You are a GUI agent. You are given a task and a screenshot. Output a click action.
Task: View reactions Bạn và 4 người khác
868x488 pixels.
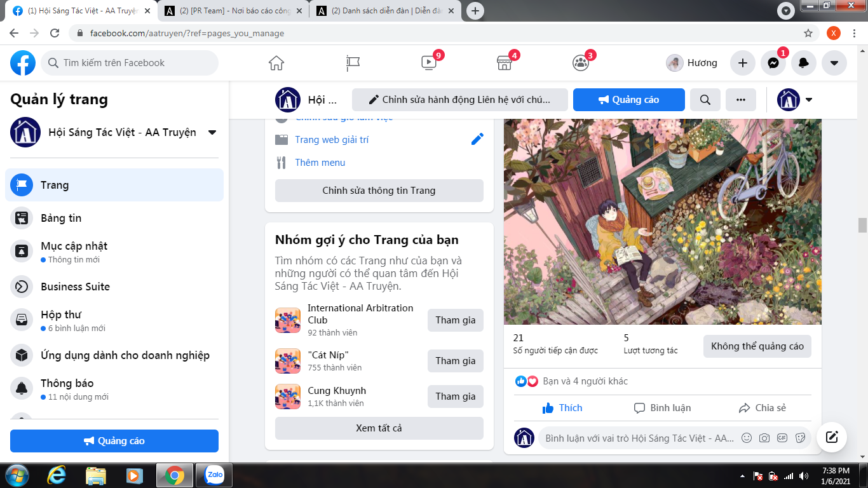coord(585,381)
